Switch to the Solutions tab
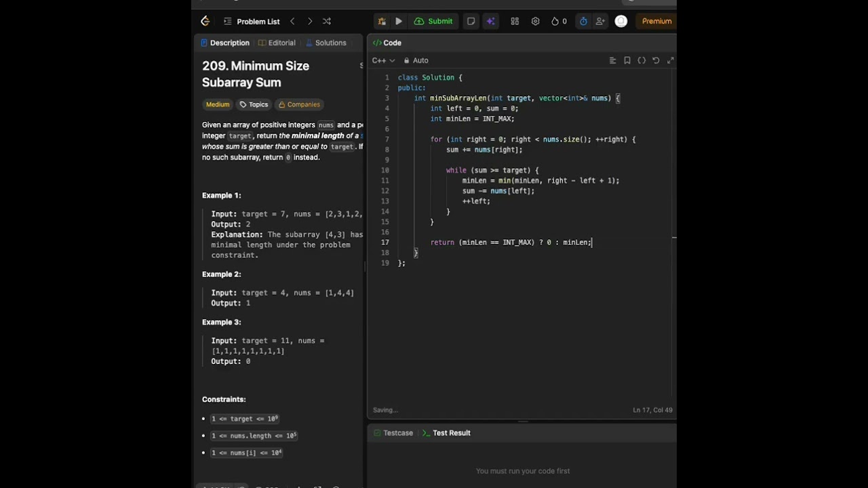Viewport: 868px width, 488px height. pyautogui.click(x=326, y=43)
